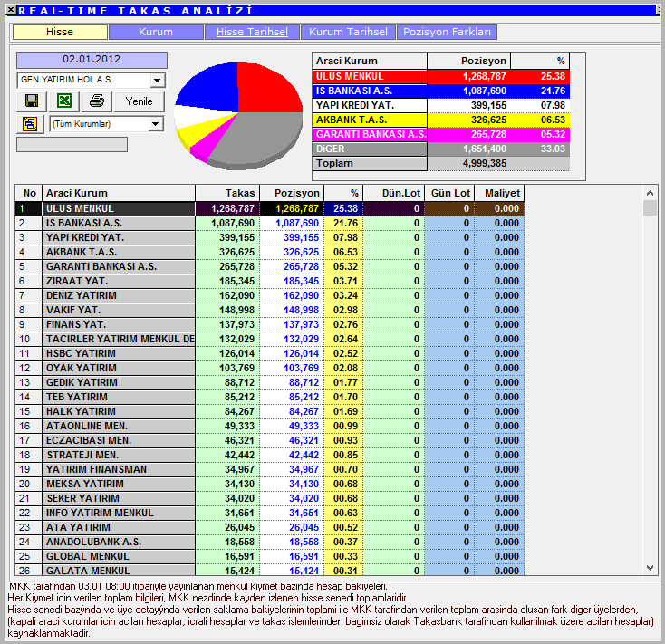Select the VAKIF YAT. row

pos(270,310)
